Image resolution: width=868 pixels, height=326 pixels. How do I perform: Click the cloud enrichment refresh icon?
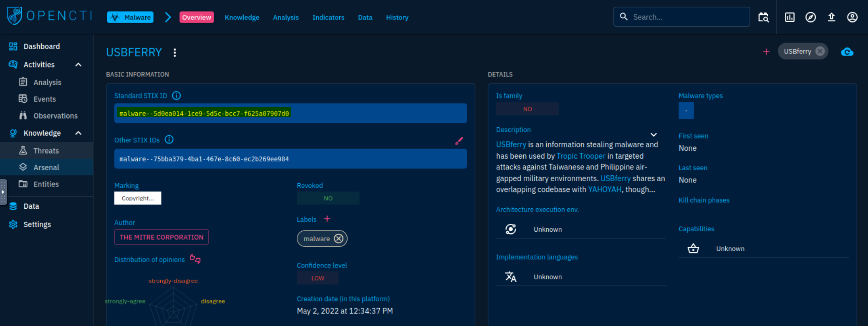click(x=847, y=52)
